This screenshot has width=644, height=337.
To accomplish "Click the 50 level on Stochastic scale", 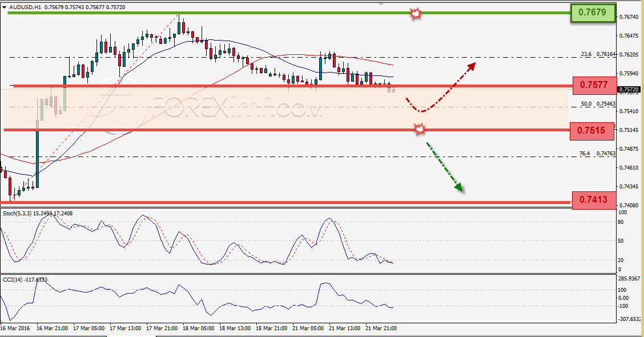I will (x=621, y=241).
